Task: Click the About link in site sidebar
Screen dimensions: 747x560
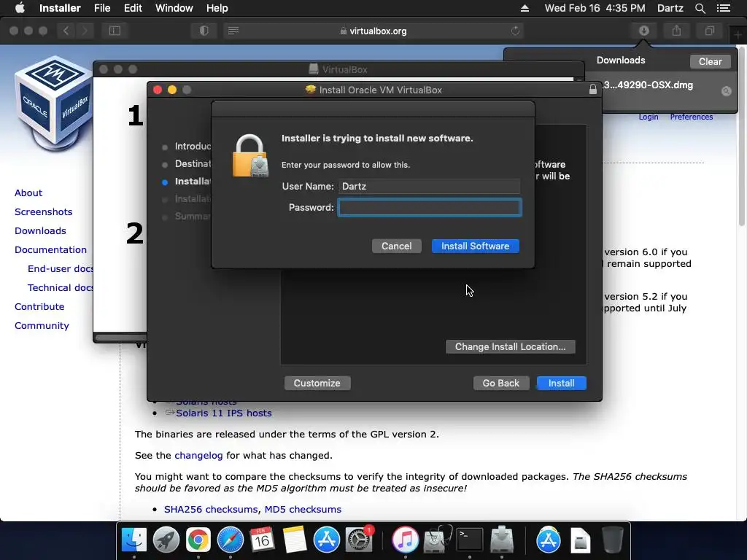Action: (28, 192)
